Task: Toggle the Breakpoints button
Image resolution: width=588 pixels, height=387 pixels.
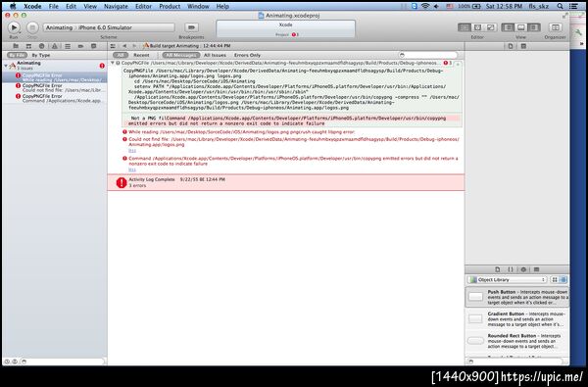Action: coord(191,27)
